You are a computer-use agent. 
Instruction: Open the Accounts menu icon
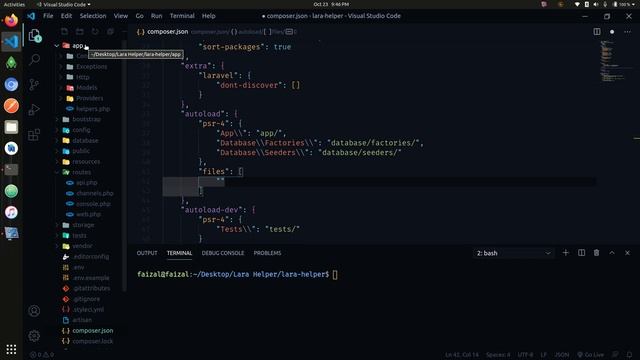click(x=34, y=311)
